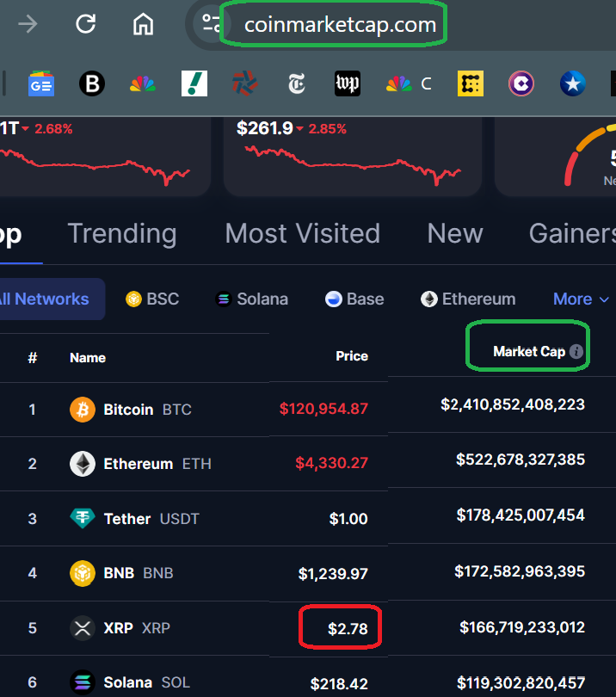
Task: Open the XRP name link
Action: coord(137,628)
